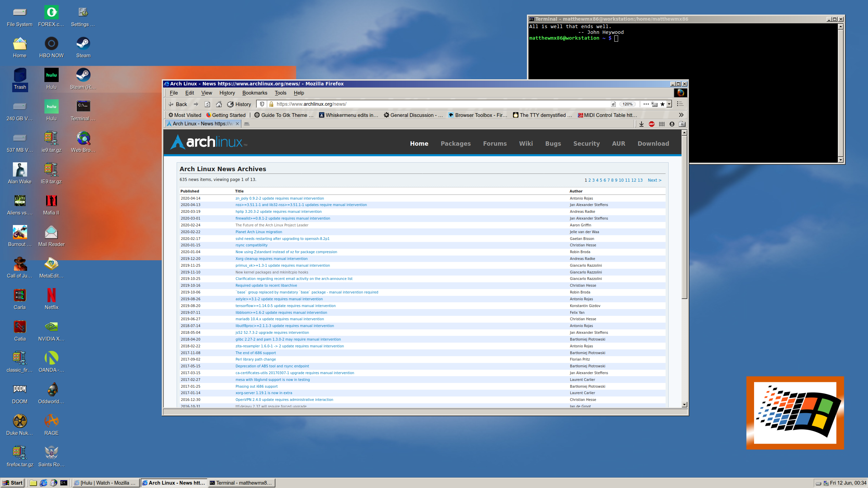The image size is (868, 488).
Task: Click in the Terminal window prompt area
Action: [x=616, y=38]
